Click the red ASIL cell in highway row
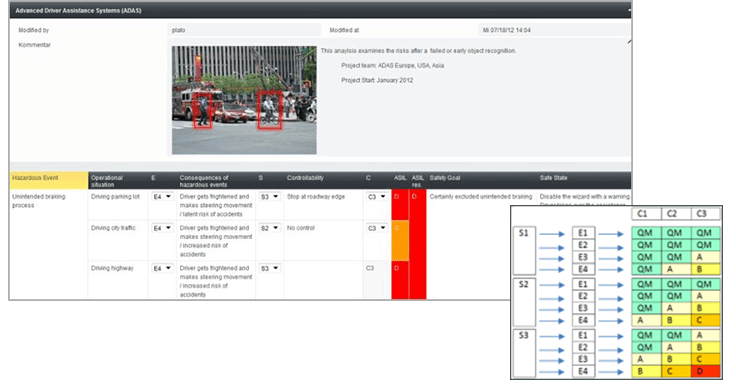 [400, 280]
